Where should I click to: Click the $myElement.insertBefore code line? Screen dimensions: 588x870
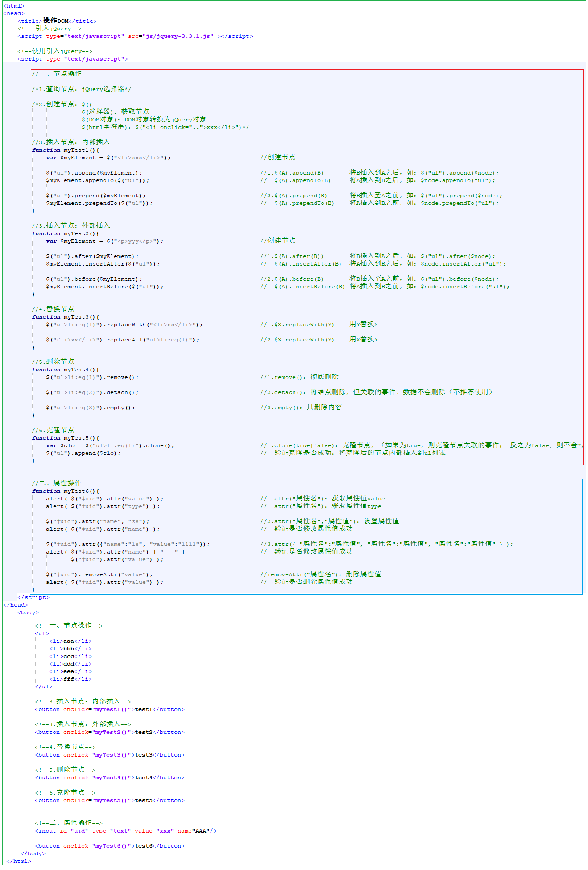pyautogui.click(x=104, y=287)
